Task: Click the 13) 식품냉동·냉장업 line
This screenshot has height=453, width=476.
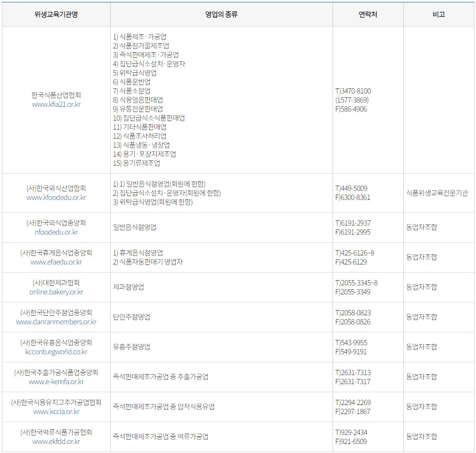Action: click(x=142, y=145)
